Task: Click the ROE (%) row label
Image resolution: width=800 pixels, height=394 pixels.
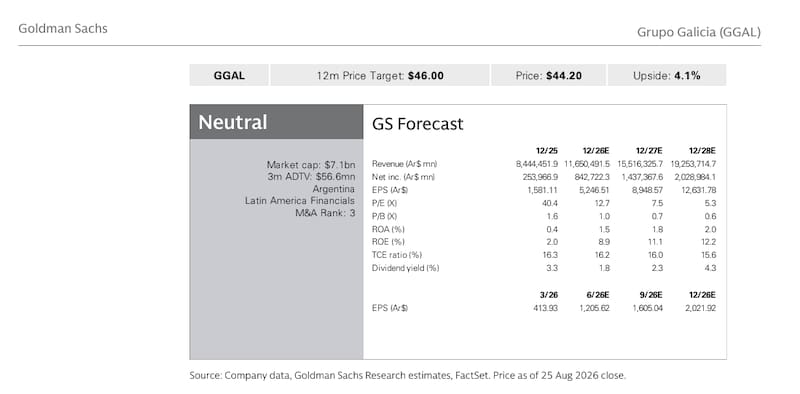Action: click(x=388, y=241)
